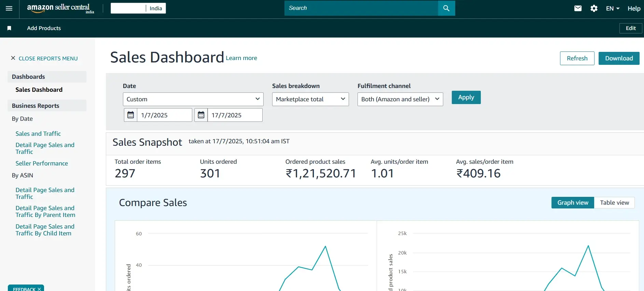
Task: Expand the Date range dropdown
Action: point(193,99)
